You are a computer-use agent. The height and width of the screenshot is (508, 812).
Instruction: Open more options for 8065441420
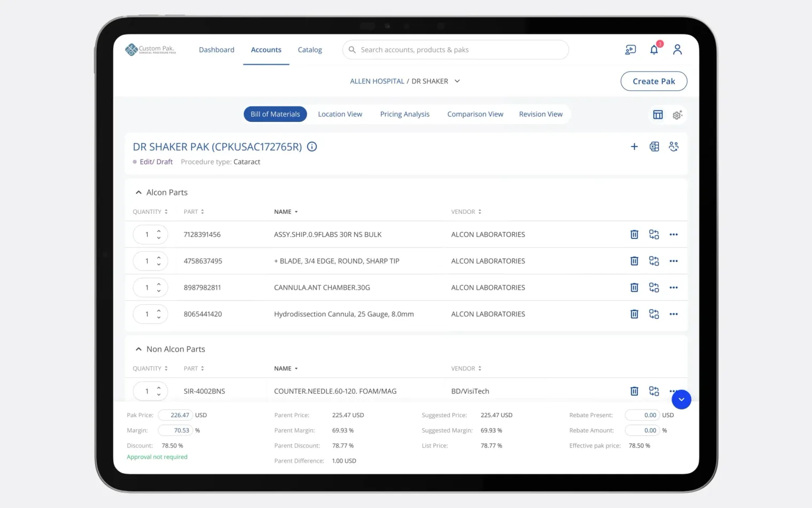[674, 314]
